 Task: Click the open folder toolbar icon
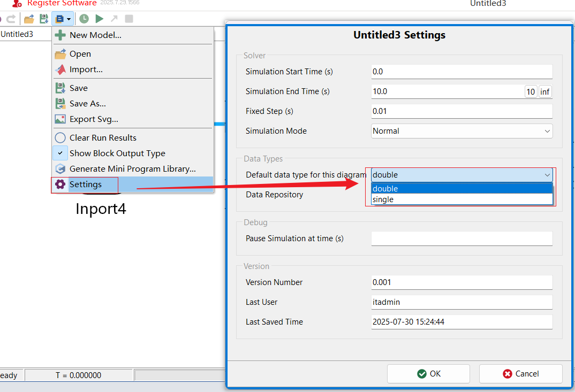pyautogui.click(x=29, y=19)
